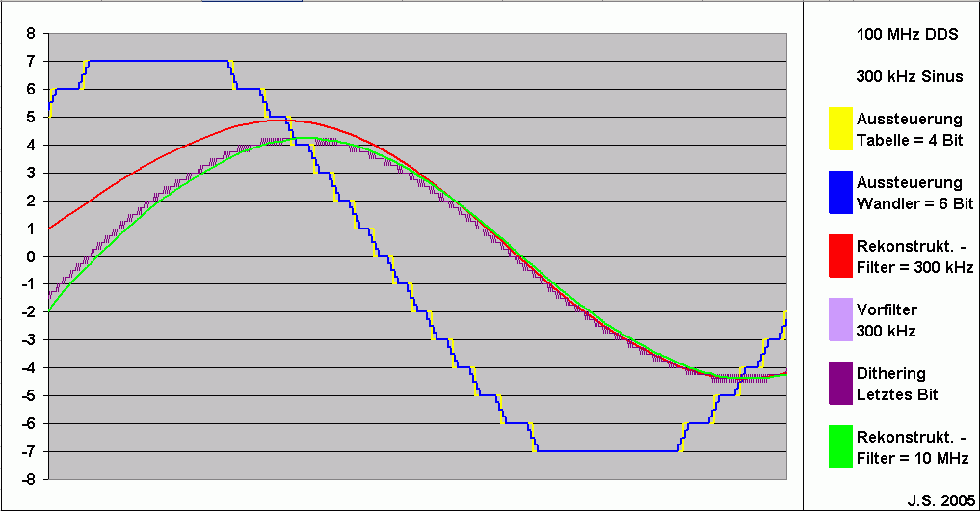Image resolution: width=980 pixels, height=511 pixels.
Task: Click the 'Letztes Bit' legend label
Action: pyautogui.click(x=897, y=394)
